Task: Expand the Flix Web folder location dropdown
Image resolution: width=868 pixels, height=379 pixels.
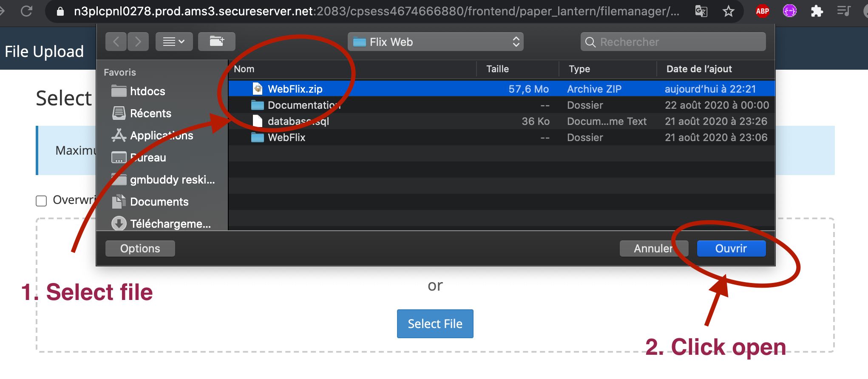Action: (x=435, y=42)
